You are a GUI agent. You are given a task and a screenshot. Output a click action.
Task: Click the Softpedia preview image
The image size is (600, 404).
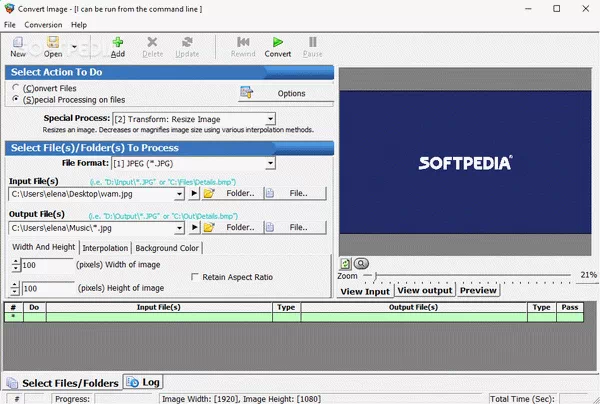465,162
